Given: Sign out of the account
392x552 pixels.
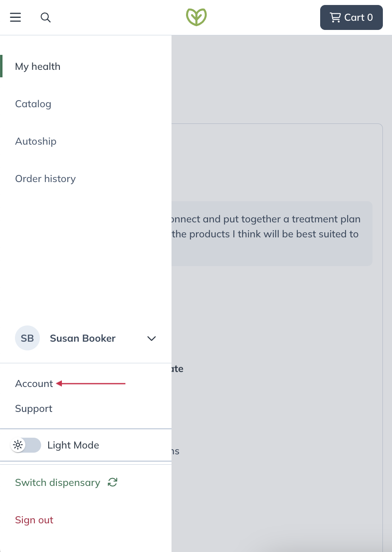Looking at the screenshot, I should (34, 520).
